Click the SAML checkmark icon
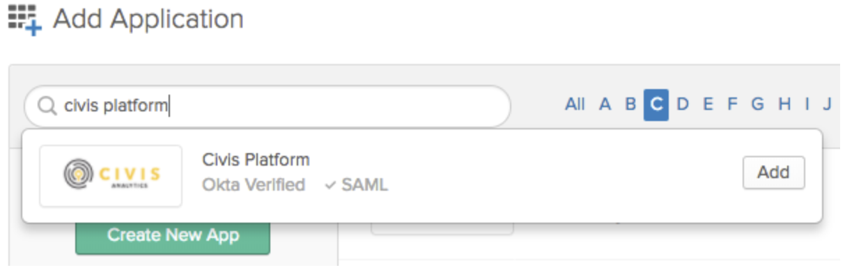This screenshot has width=868, height=270. pos(331,185)
